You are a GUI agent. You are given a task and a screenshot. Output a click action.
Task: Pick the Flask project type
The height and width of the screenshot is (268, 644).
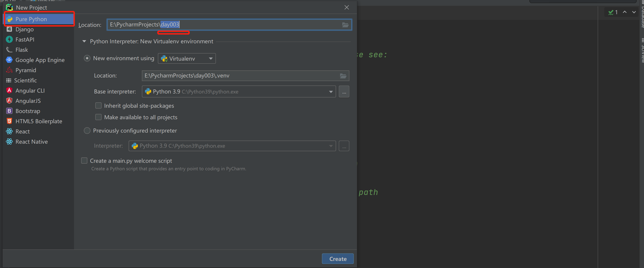coord(39,50)
